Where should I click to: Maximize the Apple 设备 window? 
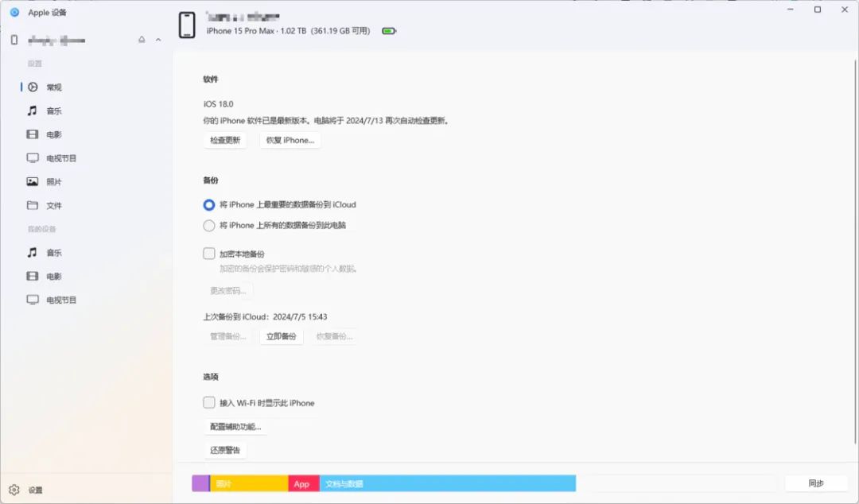pyautogui.click(x=818, y=10)
